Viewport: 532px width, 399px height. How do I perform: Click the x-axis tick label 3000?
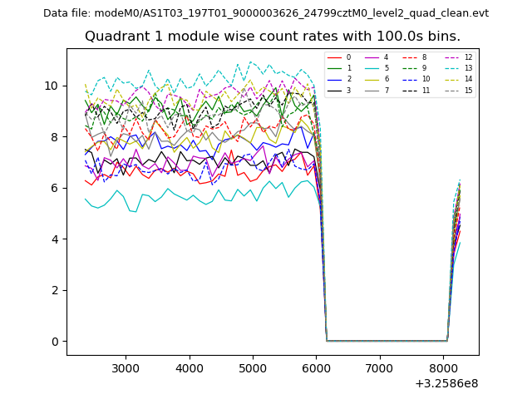[x=126, y=367]
